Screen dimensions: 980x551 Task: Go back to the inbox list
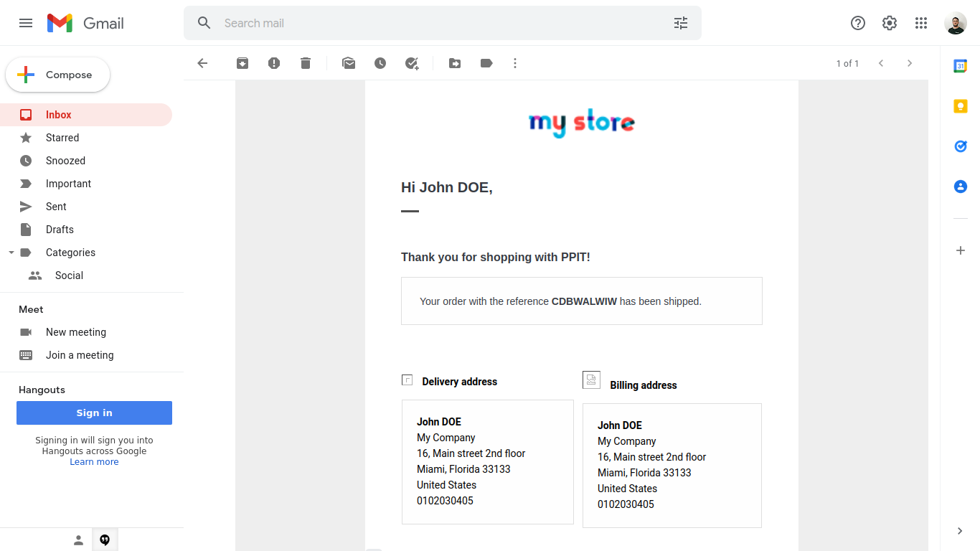point(202,63)
